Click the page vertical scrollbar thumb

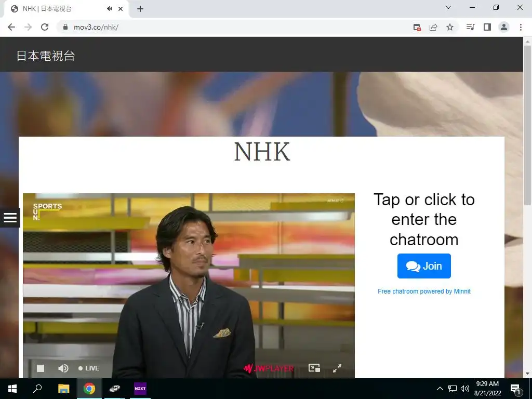(527, 125)
